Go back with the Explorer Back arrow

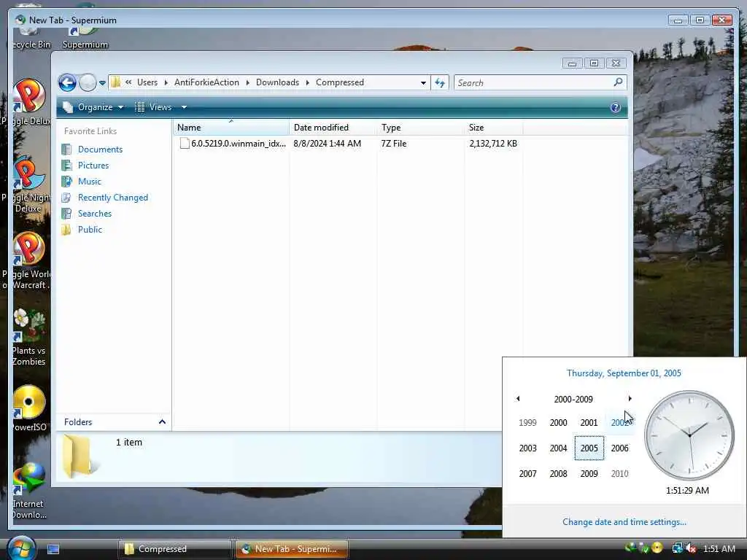(x=67, y=83)
